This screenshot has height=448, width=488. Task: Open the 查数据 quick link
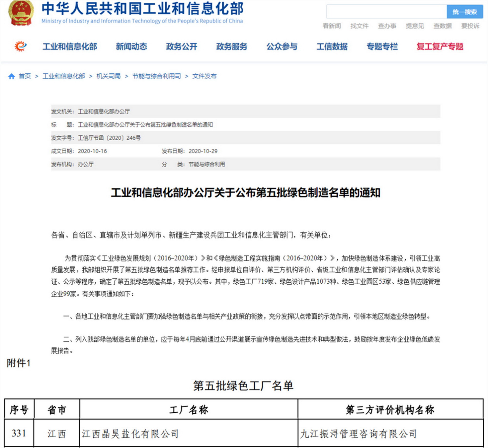(442, 26)
